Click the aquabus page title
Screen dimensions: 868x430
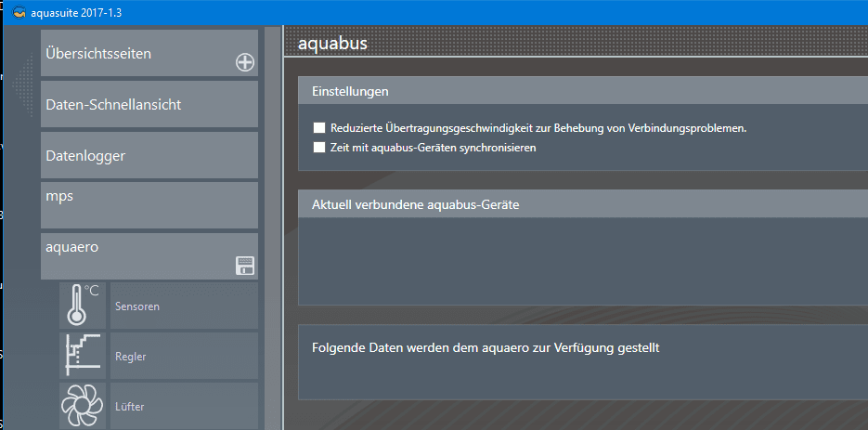pos(332,44)
